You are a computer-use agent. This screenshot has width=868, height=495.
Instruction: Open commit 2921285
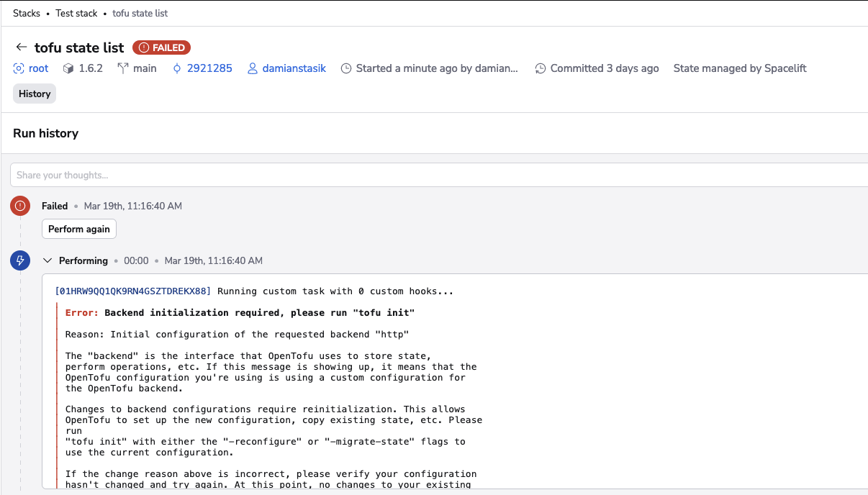(210, 68)
